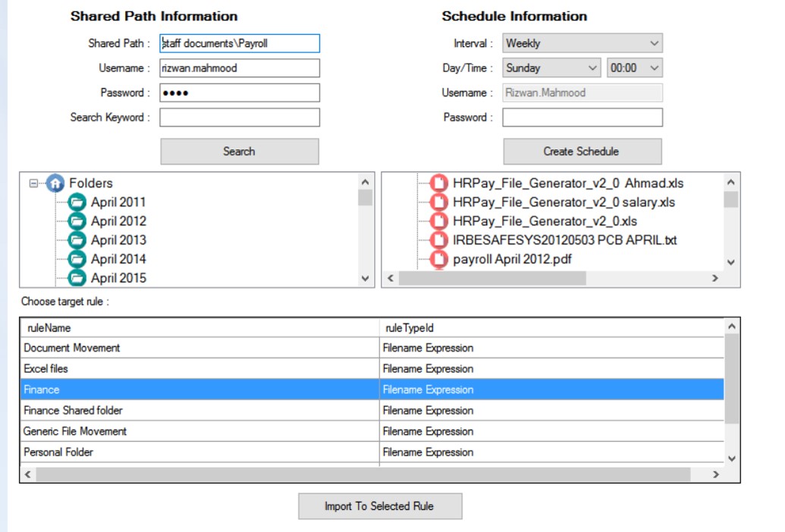Click the April 2011 folder icon
The width and height of the screenshot is (785, 532).
click(77, 202)
